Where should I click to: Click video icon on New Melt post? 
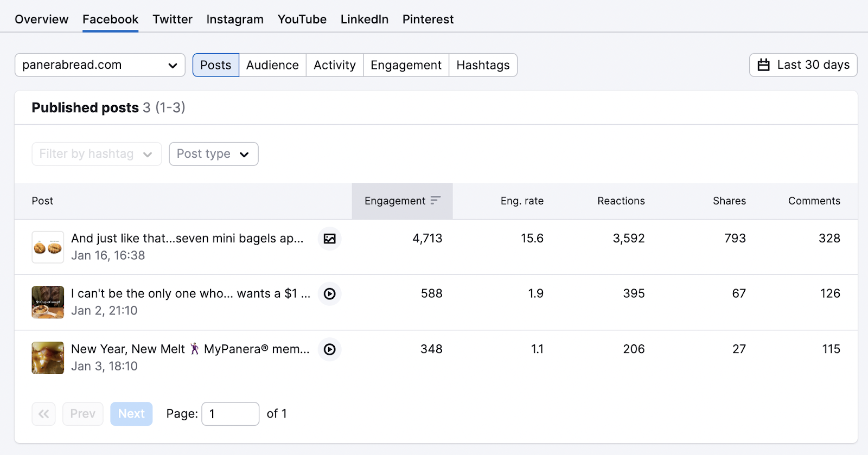[x=329, y=349]
